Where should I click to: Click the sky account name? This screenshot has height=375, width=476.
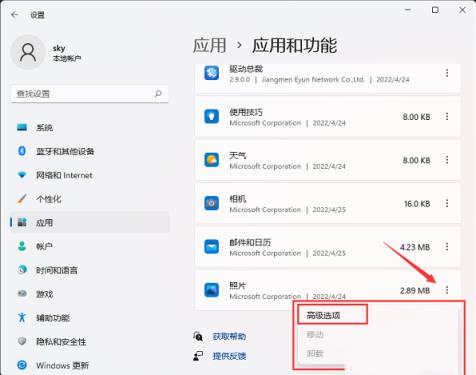pos(59,48)
